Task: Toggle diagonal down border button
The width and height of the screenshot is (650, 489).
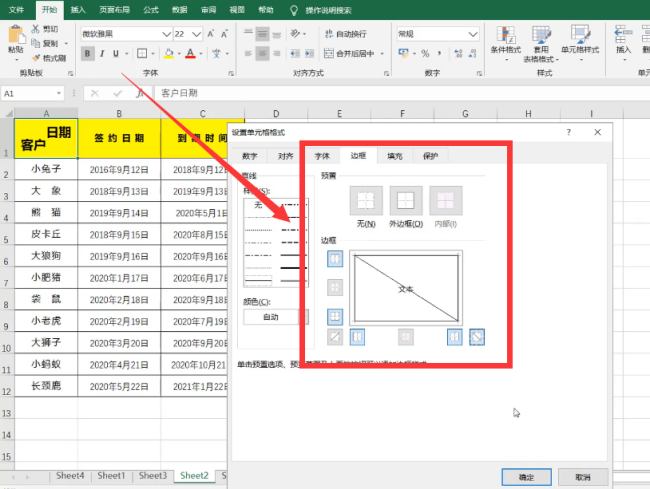Action: (x=477, y=337)
